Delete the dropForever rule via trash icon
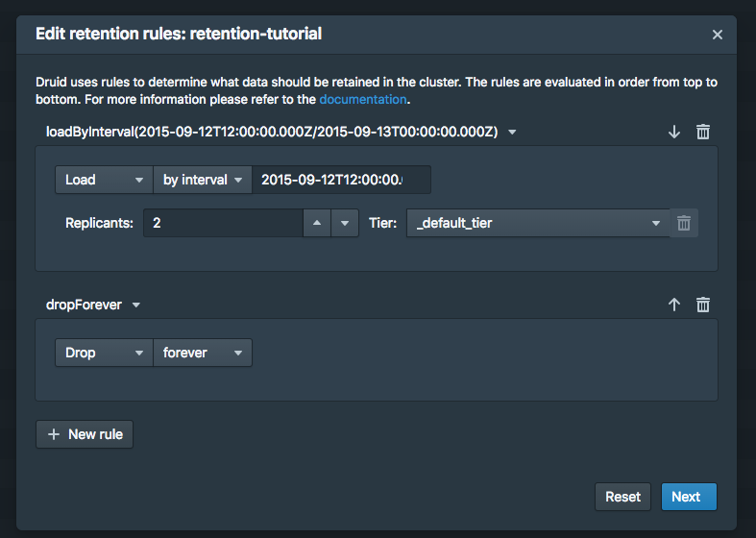The image size is (756, 538). pos(703,305)
